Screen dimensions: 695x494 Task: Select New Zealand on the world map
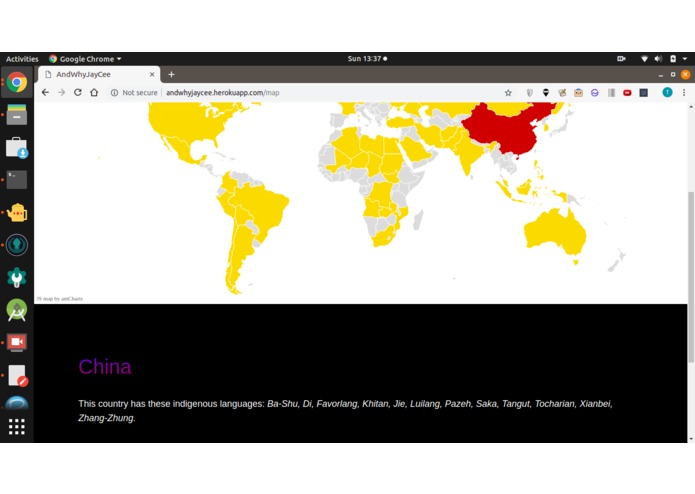[x=617, y=261]
